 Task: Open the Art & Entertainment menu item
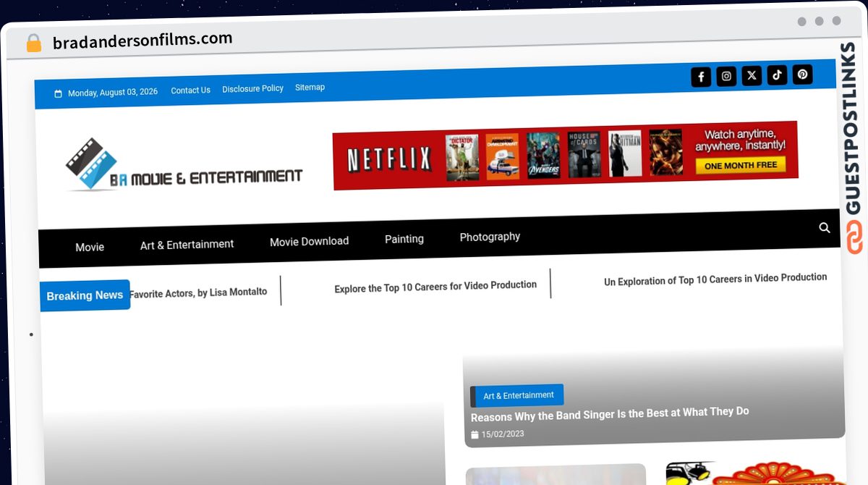pyautogui.click(x=187, y=245)
